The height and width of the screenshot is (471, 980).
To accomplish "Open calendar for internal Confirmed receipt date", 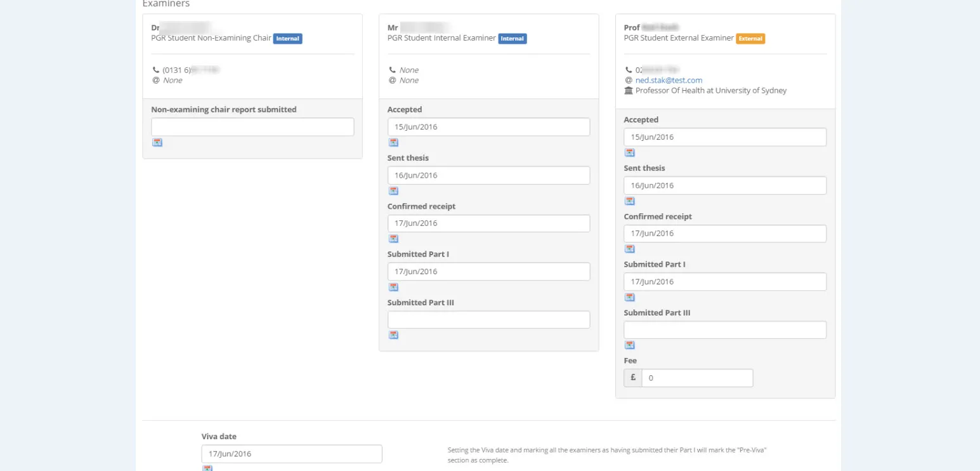I will 393,239.
